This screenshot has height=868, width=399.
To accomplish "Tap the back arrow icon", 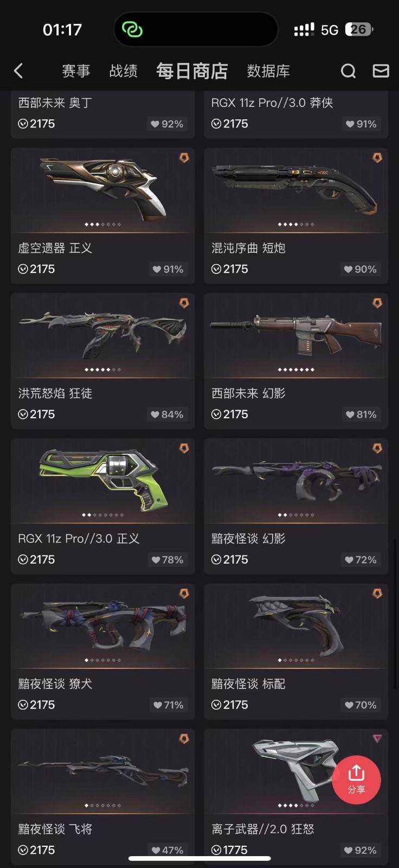I will click(x=18, y=71).
